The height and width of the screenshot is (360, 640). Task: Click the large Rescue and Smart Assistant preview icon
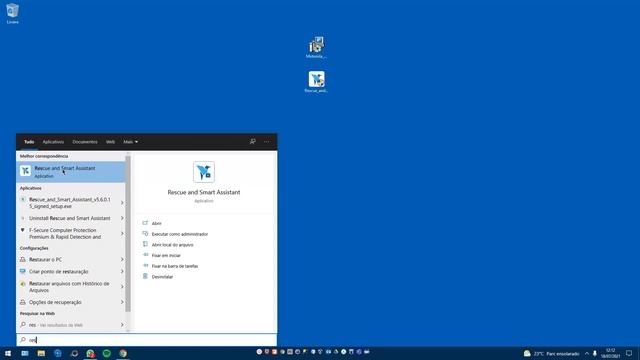204,172
